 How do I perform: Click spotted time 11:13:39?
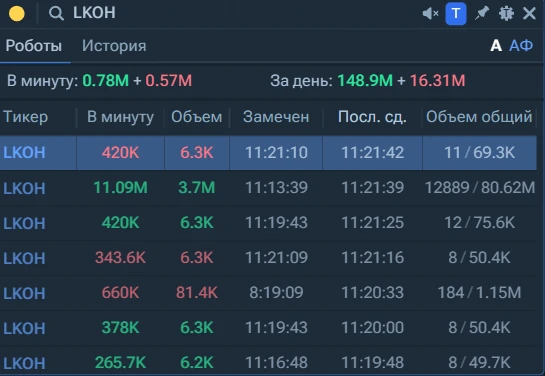coord(276,188)
